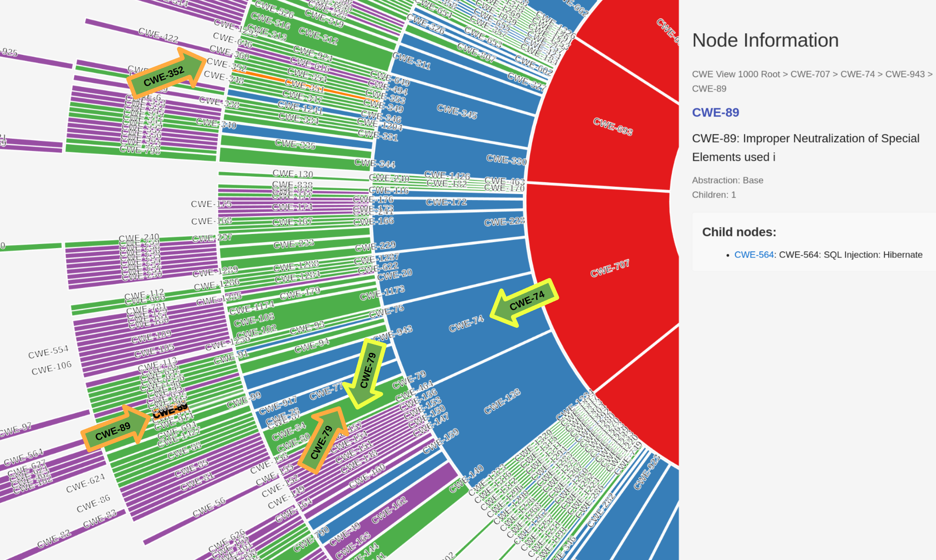Screen dimensions: 936x560
Task: Open the blue CWE-89 title link
Action: [715, 112]
